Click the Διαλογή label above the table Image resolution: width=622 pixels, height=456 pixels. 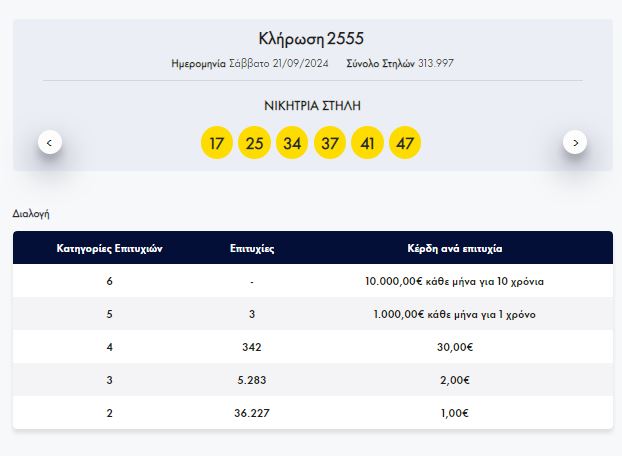coord(31,213)
